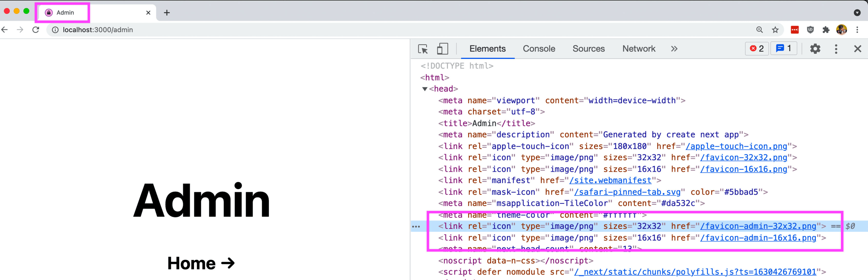
Task: Switch to the Console tab
Action: (539, 49)
